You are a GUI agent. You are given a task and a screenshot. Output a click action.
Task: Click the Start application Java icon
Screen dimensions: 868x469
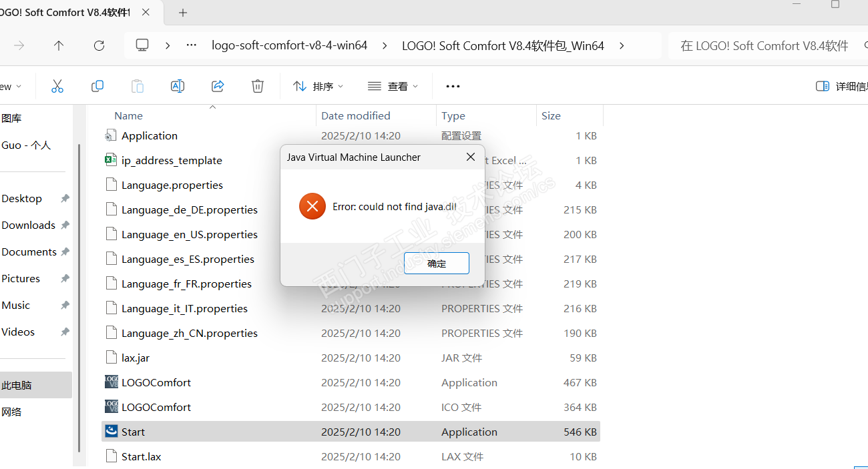point(112,432)
